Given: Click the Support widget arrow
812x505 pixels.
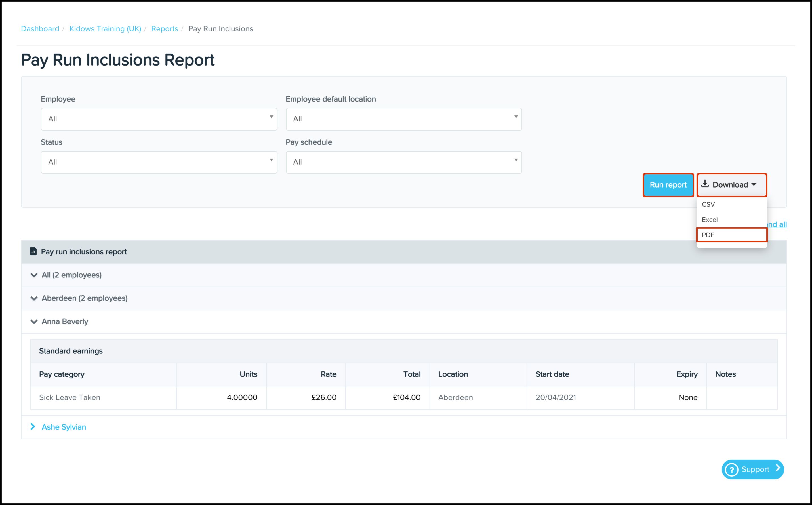Looking at the screenshot, I should tap(778, 468).
